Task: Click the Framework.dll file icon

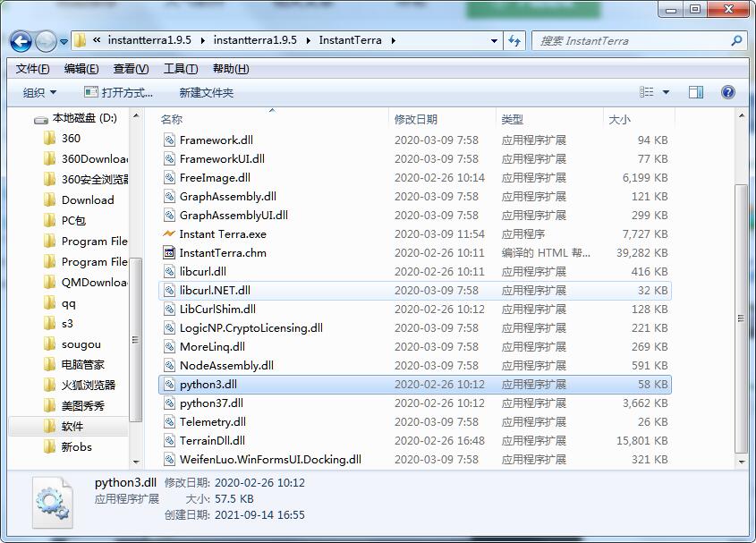Action: 169,140
